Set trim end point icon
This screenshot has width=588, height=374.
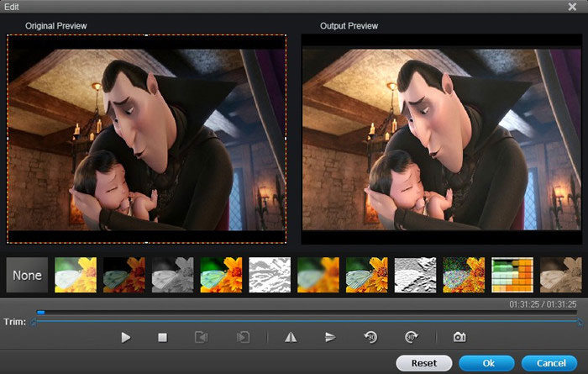pyautogui.click(x=243, y=337)
